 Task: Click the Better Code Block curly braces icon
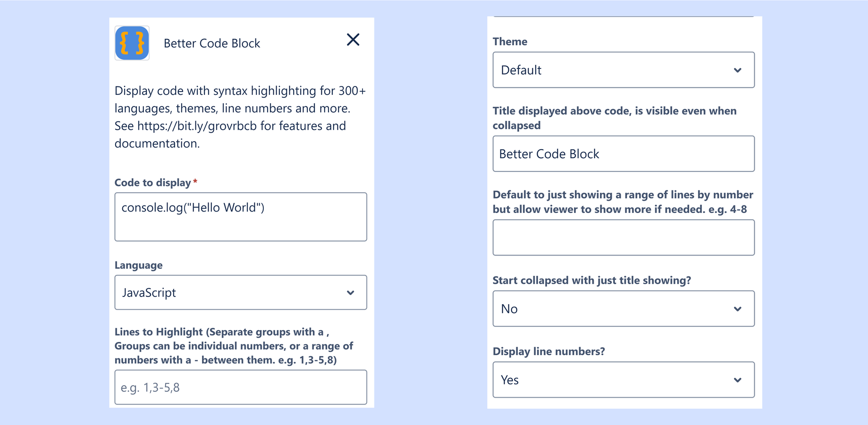[132, 43]
